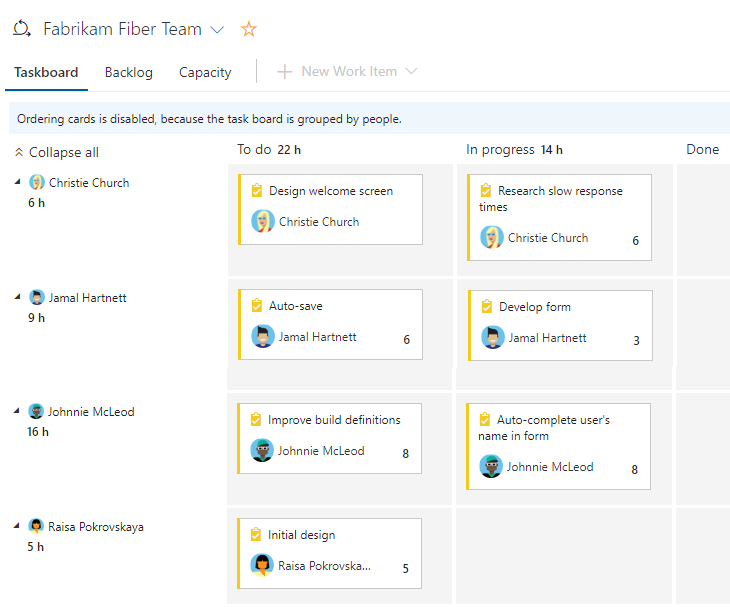Click the task icon on Design welcome screen card
Screen dimensions: 730x607
tap(256, 191)
